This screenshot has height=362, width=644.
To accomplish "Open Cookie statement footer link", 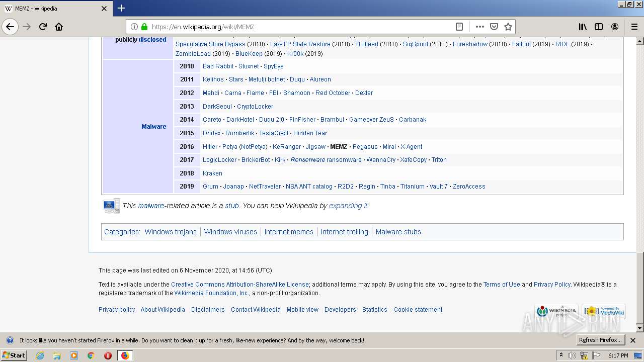I will coord(418,310).
